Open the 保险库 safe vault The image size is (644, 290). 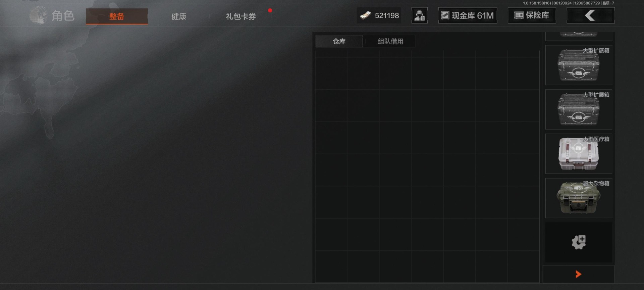click(532, 15)
